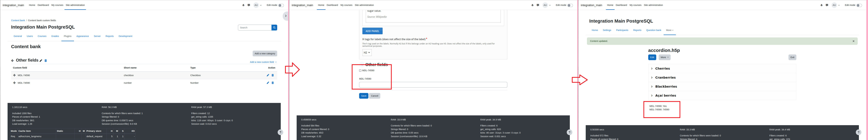
Task: Click the help question mark in the left screenshot footer
Action: point(280,132)
